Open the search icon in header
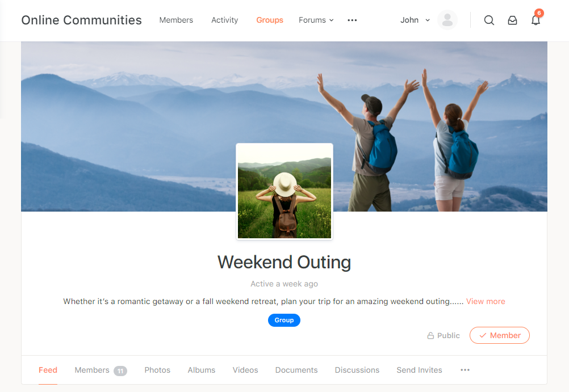The height and width of the screenshot is (392, 569). tap(489, 20)
